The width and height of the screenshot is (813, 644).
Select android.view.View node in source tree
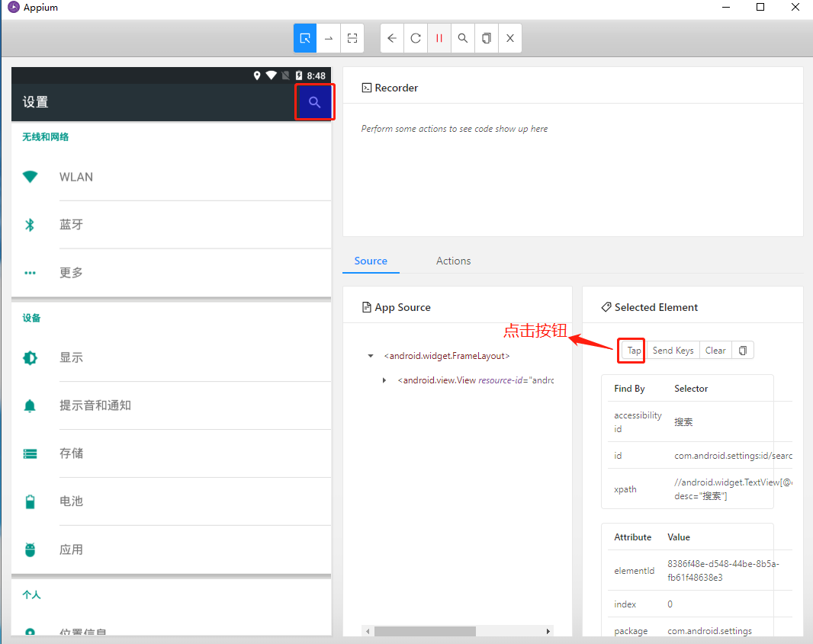click(475, 380)
